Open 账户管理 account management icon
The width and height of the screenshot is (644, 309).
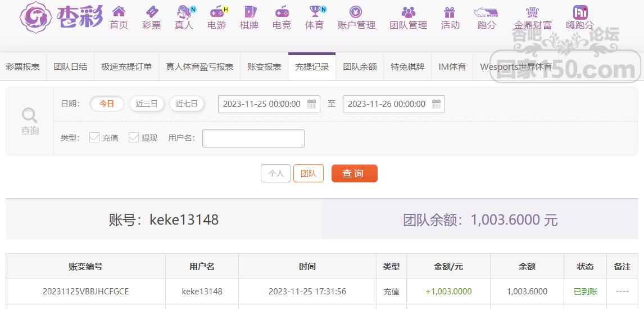point(356,12)
